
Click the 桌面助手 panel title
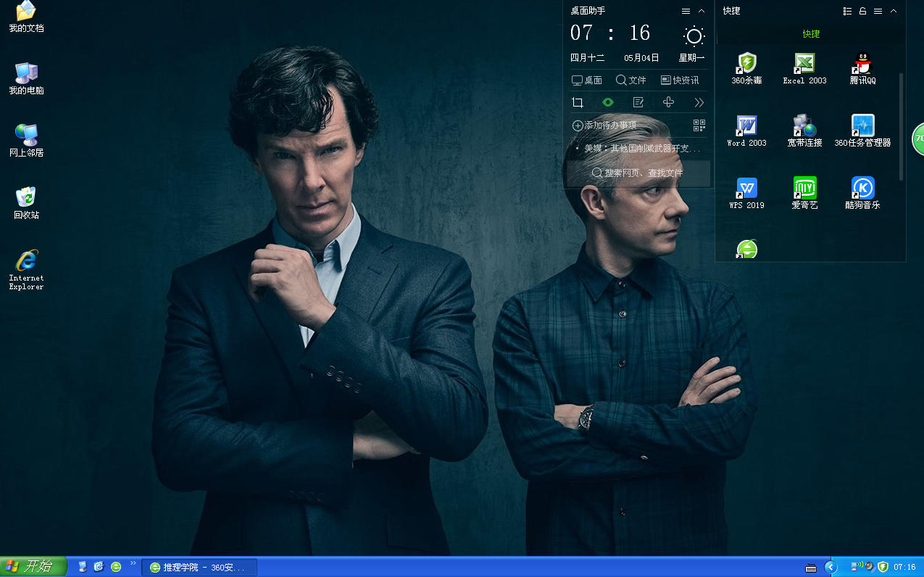pos(588,11)
